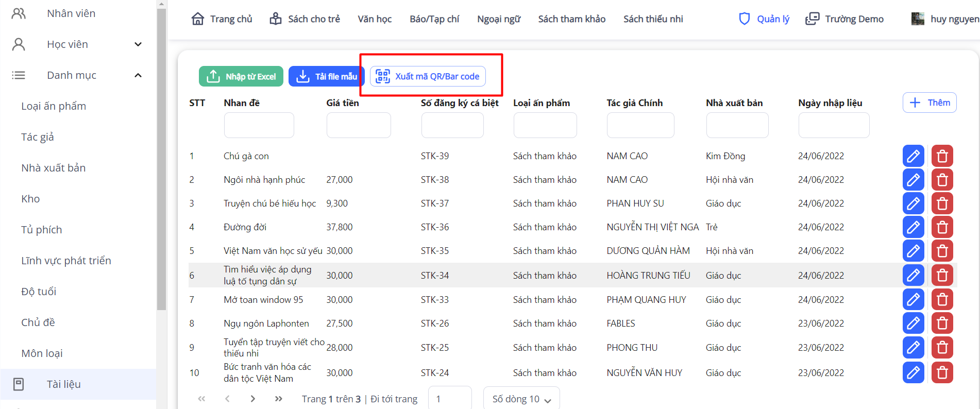This screenshot has height=409, width=980.
Task: Go to the next page arrow
Action: [252, 399]
